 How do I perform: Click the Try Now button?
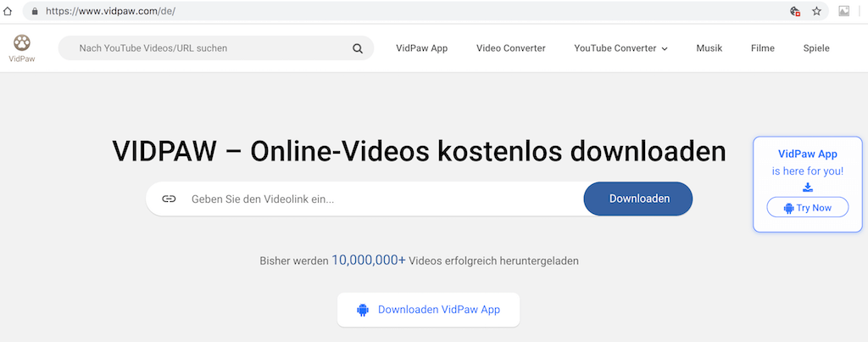tap(808, 208)
